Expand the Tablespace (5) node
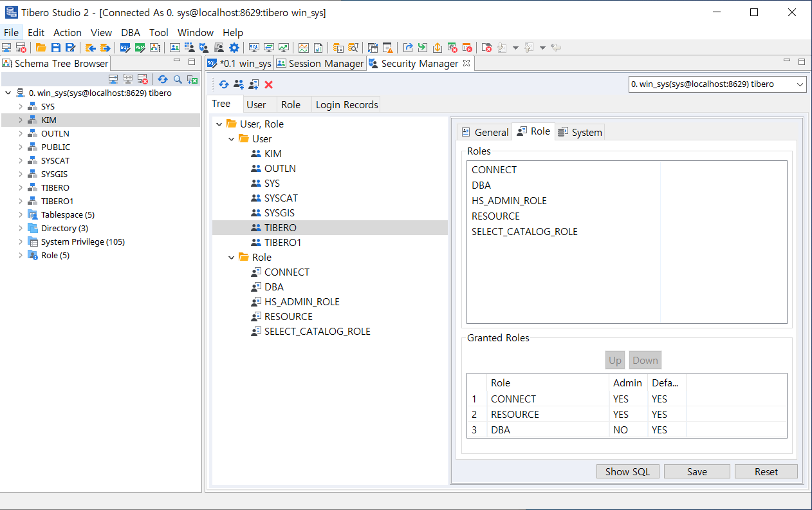This screenshot has height=510, width=812. point(21,214)
